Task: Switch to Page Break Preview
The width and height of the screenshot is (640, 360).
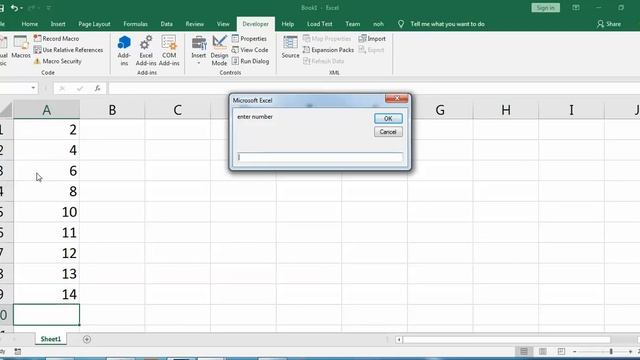Action: click(x=561, y=351)
